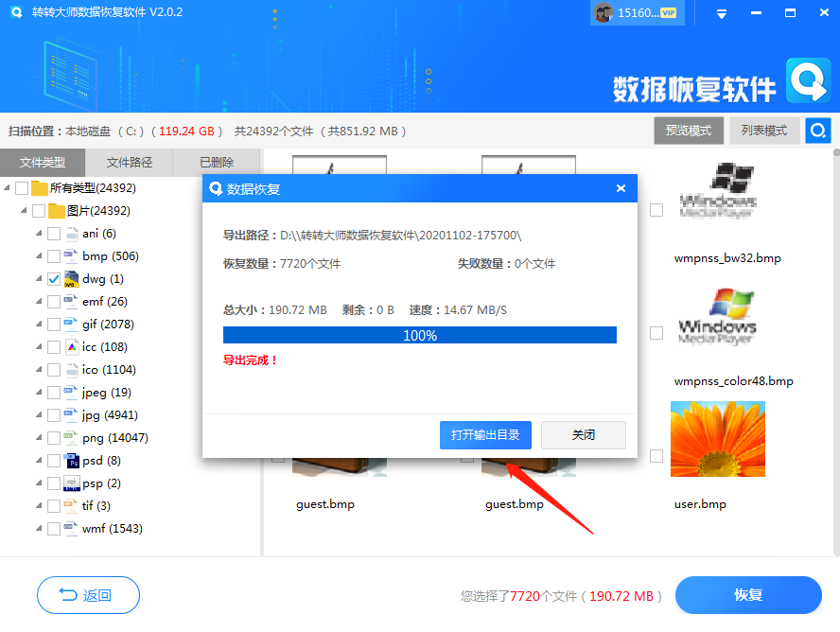Click the blue search magnifier icon
840x632 pixels.
(x=817, y=131)
